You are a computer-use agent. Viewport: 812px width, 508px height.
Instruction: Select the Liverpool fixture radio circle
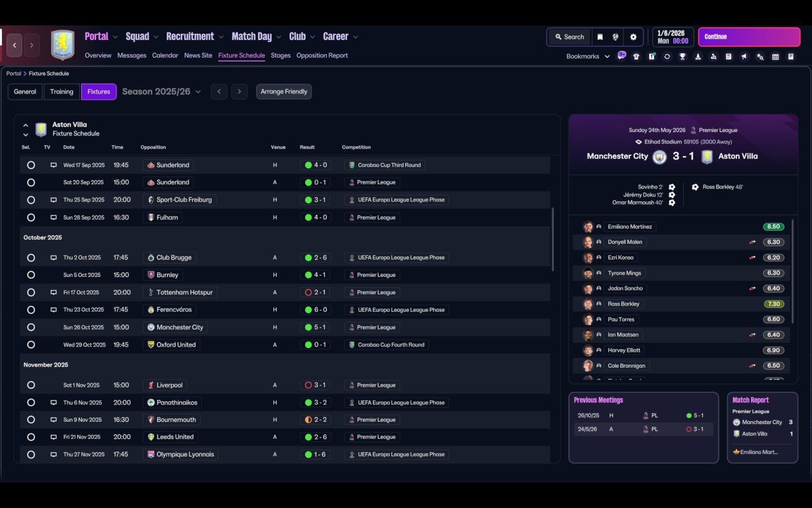[x=30, y=385]
